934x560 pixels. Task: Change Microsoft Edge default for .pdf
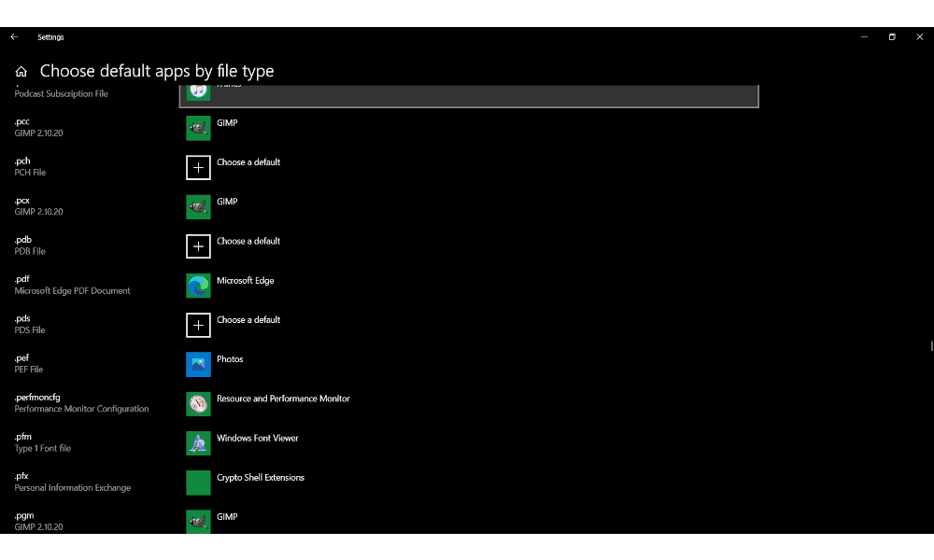[246, 280]
